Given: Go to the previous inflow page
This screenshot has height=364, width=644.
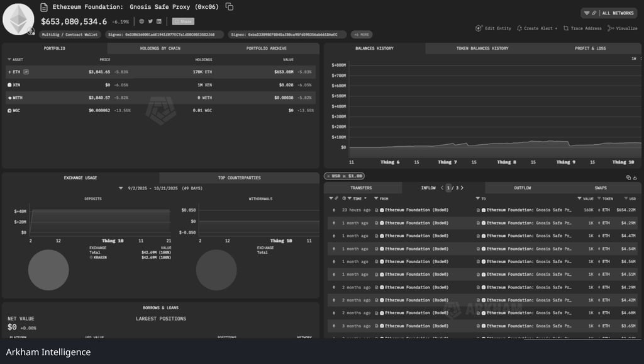Looking at the screenshot, I should pos(442,188).
